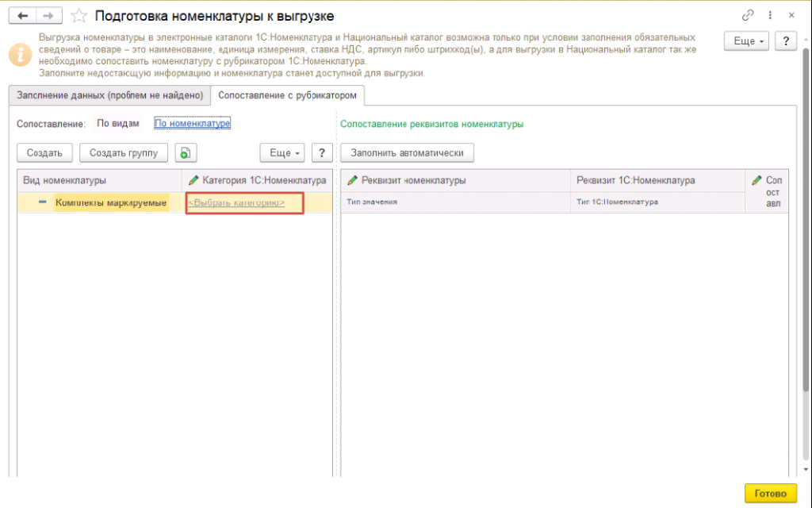Image resolution: width=812 pixels, height=508 pixels.
Task: Switch mapping mode to По номенклатуре
Action: (192, 123)
